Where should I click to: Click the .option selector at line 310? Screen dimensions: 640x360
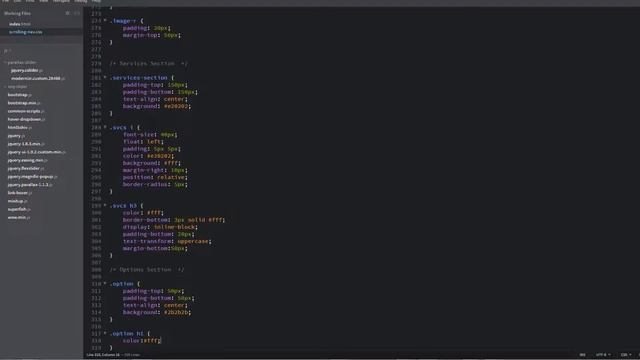pos(122,284)
